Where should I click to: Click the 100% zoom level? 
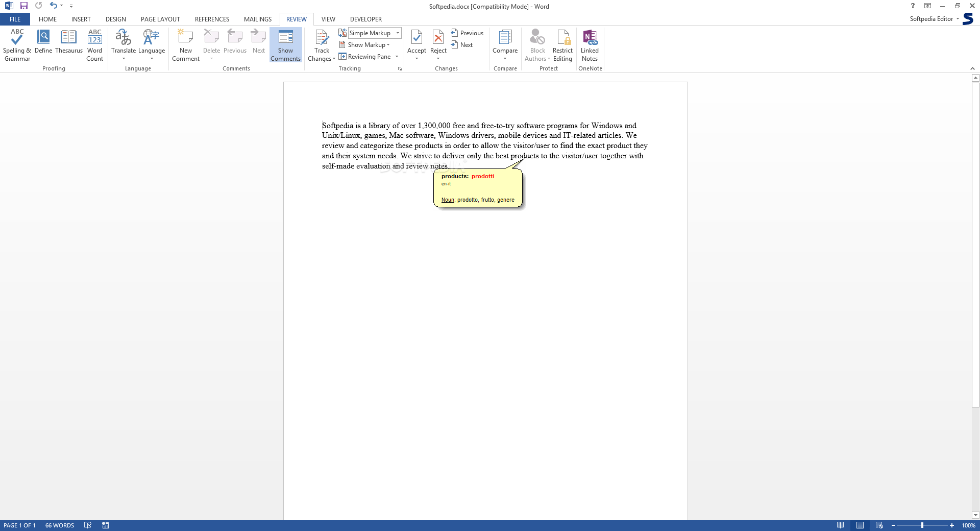pos(968,525)
